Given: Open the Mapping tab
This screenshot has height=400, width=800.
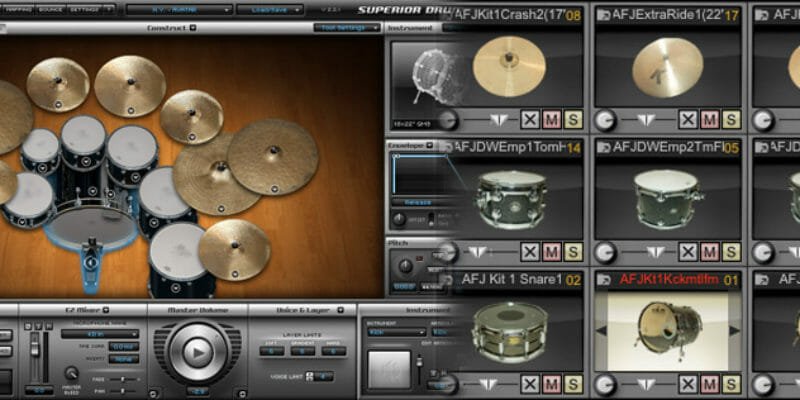Looking at the screenshot, I should (17, 9).
